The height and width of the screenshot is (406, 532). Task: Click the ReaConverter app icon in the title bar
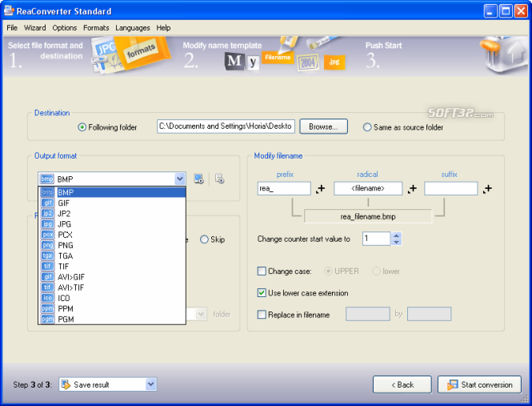coord(9,11)
